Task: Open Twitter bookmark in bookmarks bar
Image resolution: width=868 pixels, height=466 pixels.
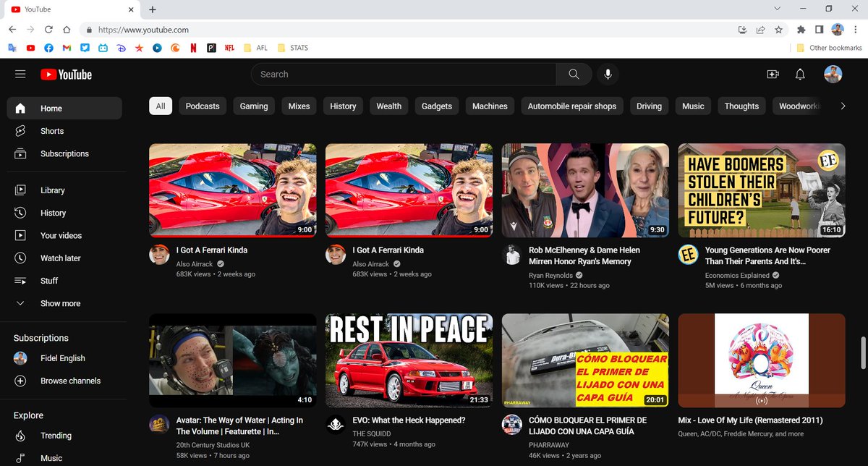Action: (x=85, y=48)
